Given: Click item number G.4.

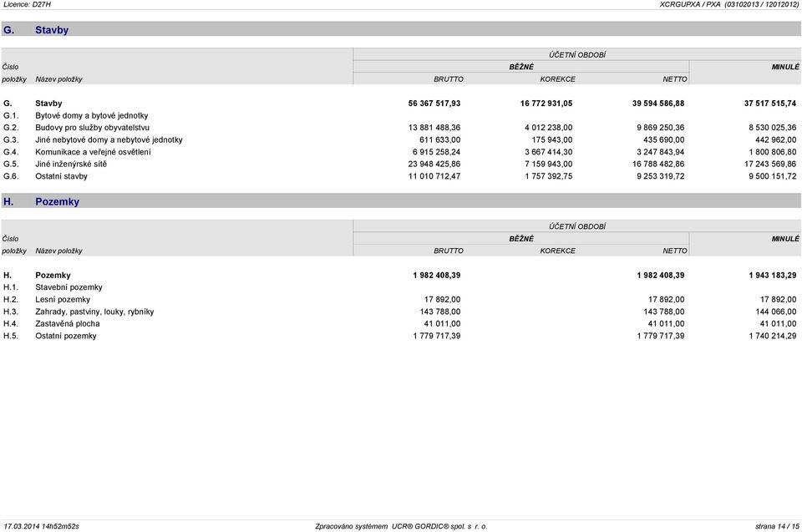Looking at the screenshot, I should (11, 152).
